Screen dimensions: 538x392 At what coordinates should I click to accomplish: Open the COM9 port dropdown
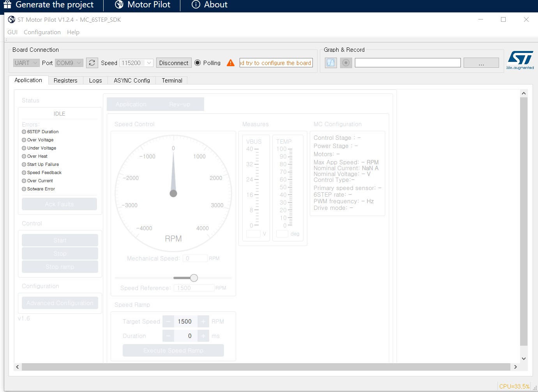pos(69,63)
